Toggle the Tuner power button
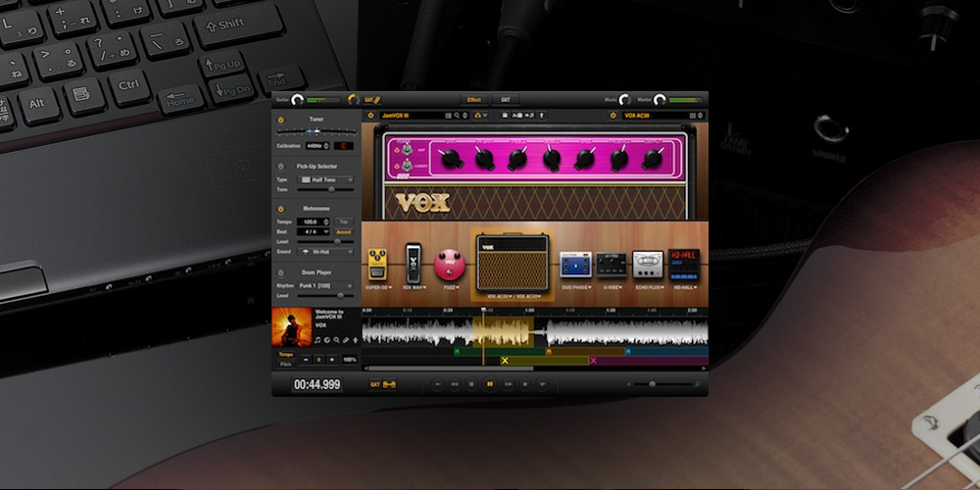 280,120
